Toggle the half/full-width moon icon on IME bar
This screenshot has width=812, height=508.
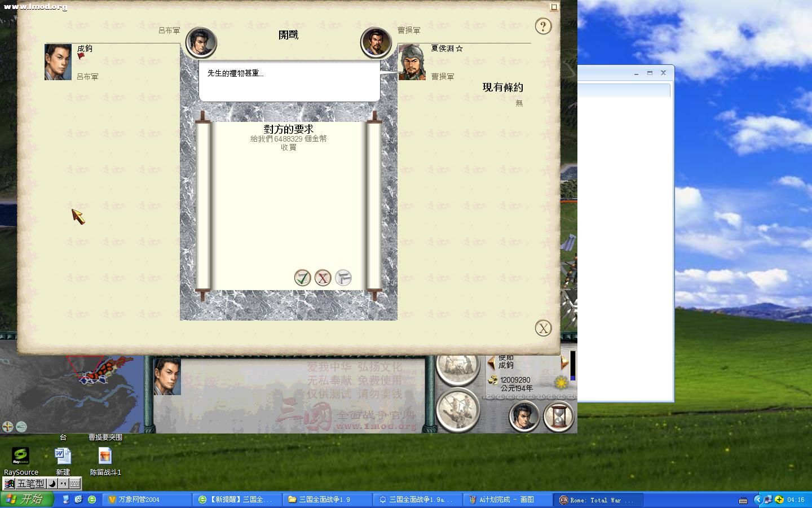pyautogui.click(x=52, y=484)
